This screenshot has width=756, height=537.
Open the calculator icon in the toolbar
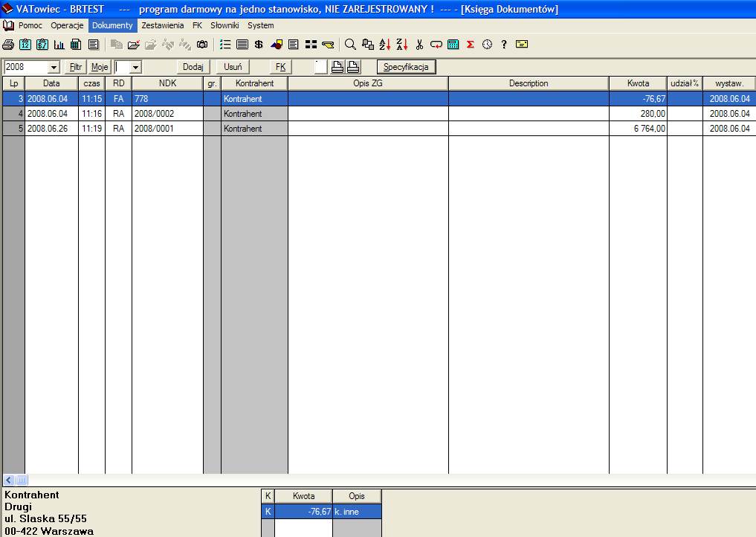coord(453,45)
